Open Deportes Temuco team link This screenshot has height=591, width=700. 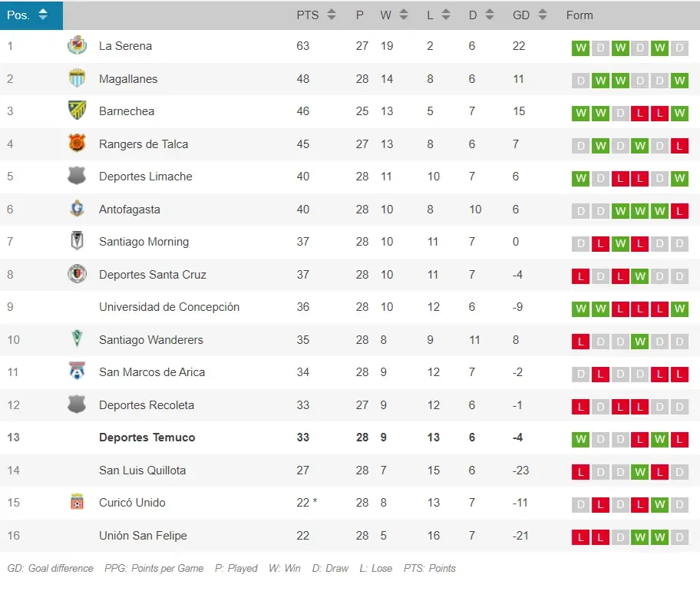point(147,437)
